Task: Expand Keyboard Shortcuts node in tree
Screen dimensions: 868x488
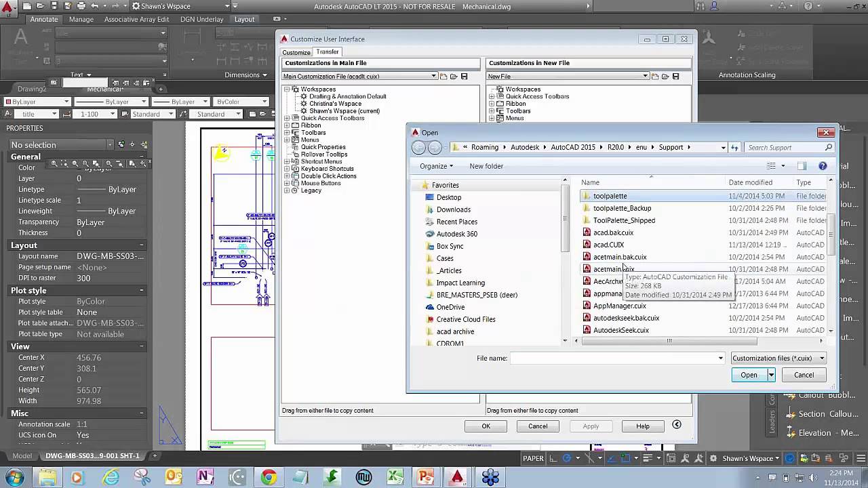Action: pyautogui.click(x=287, y=169)
